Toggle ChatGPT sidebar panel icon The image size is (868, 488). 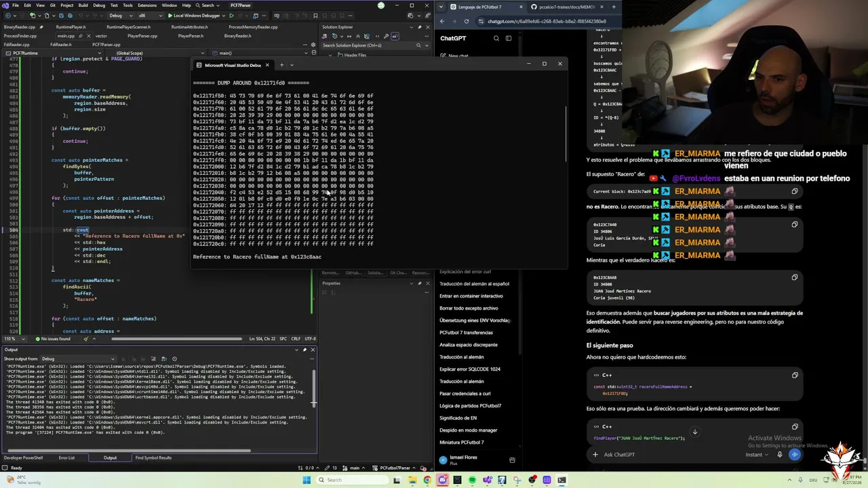pyautogui.click(x=509, y=39)
